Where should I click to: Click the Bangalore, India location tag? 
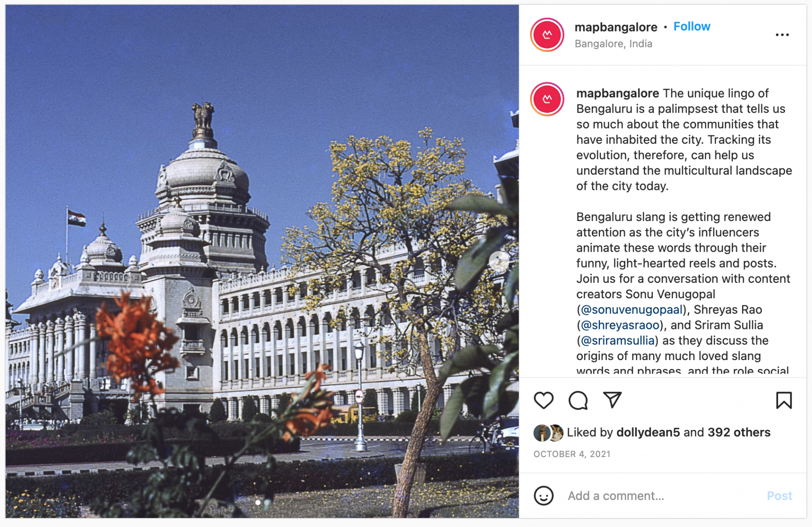coord(613,44)
